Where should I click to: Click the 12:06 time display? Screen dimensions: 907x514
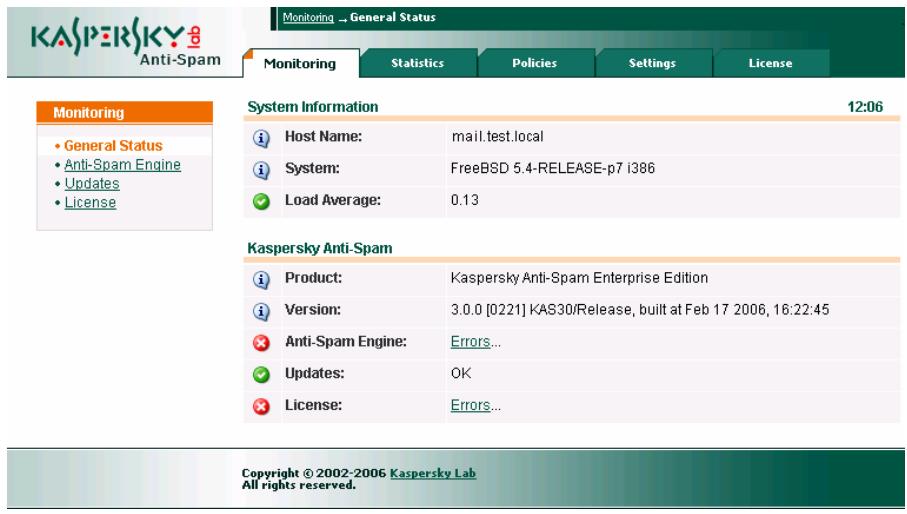click(865, 107)
